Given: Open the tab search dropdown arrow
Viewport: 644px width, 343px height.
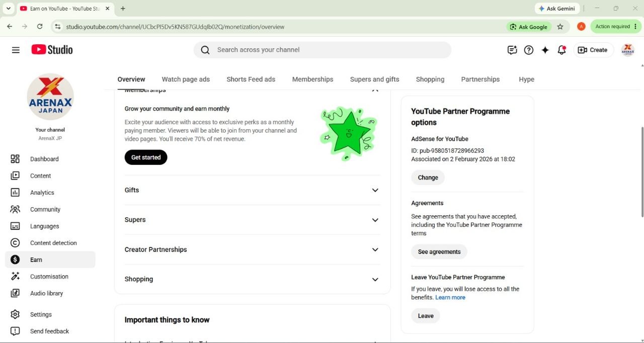Looking at the screenshot, I should click(8, 9).
